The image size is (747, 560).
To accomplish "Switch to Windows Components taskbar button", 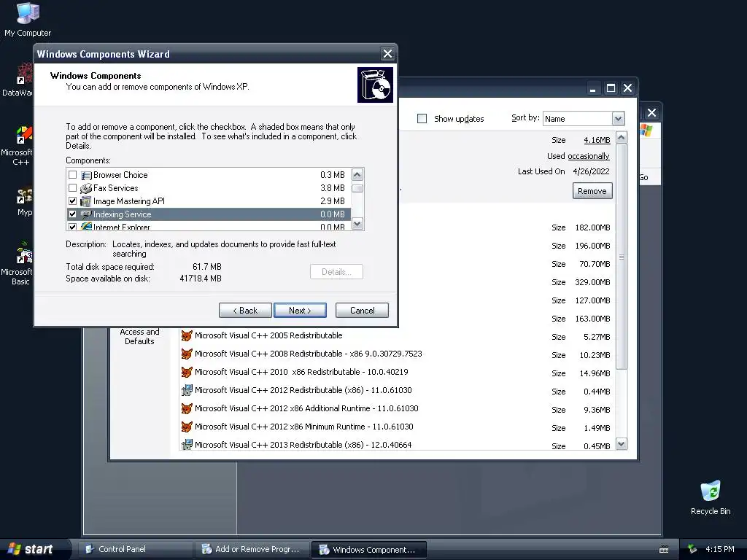I will click(368, 549).
